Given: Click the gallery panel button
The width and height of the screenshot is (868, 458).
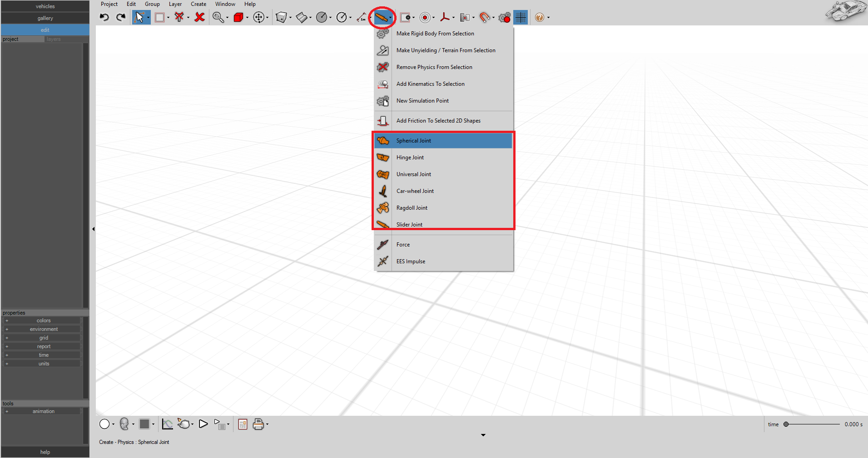Looking at the screenshot, I should point(45,18).
